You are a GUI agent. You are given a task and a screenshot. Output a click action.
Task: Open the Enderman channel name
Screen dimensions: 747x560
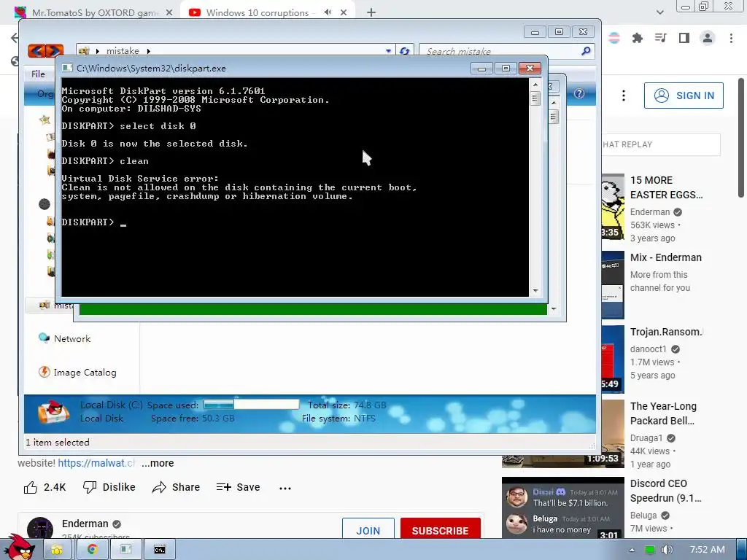click(x=85, y=524)
